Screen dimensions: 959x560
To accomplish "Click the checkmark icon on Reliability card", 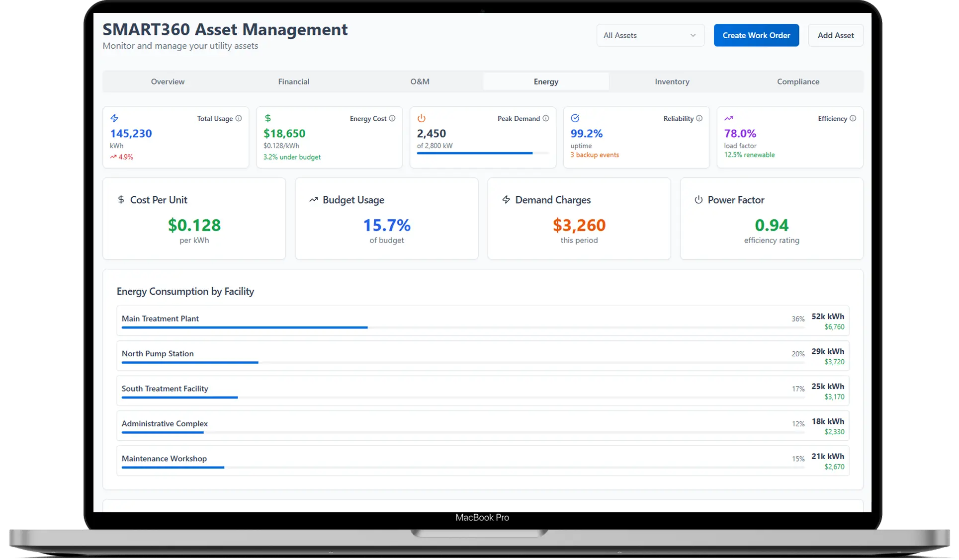I will [x=575, y=118].
